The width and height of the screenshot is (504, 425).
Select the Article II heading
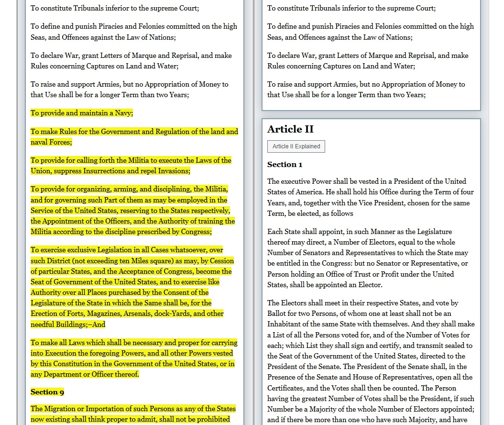click(290, 129)
